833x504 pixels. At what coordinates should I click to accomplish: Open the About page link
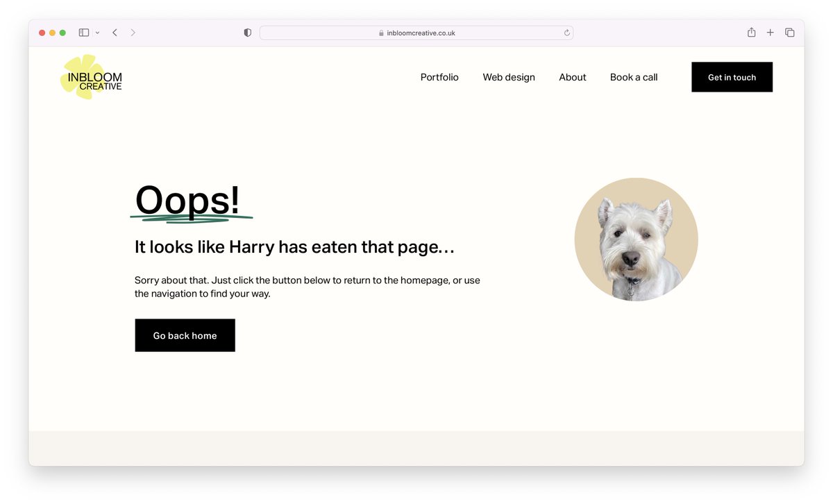coord(572,77)
